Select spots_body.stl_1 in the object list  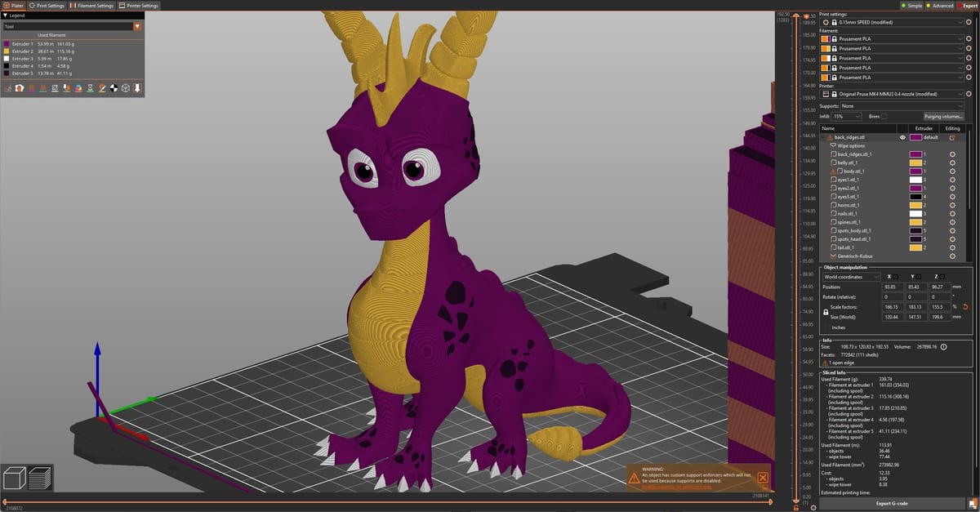(853, 230)
